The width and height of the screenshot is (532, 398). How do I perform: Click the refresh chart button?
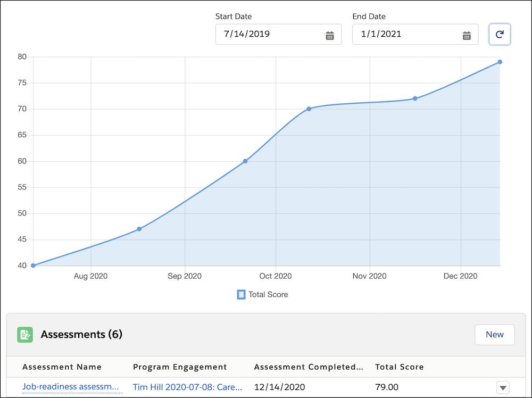coord(500,34)
